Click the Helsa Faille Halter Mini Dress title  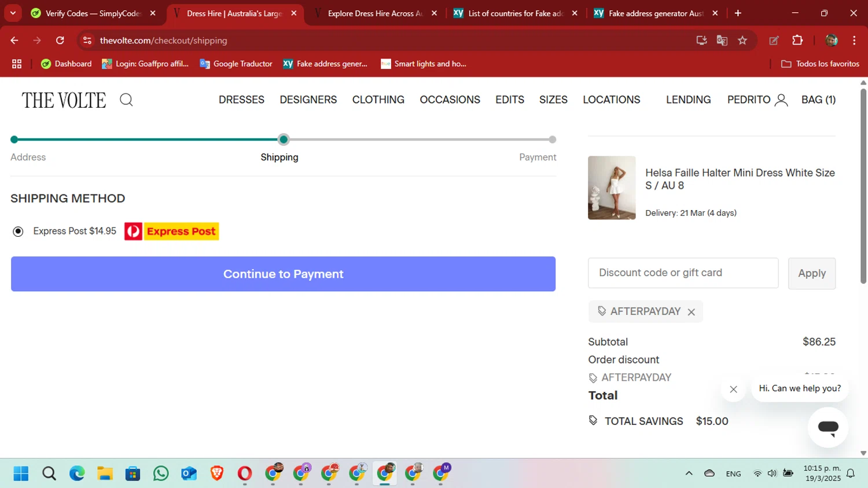(x=740, y=179)
